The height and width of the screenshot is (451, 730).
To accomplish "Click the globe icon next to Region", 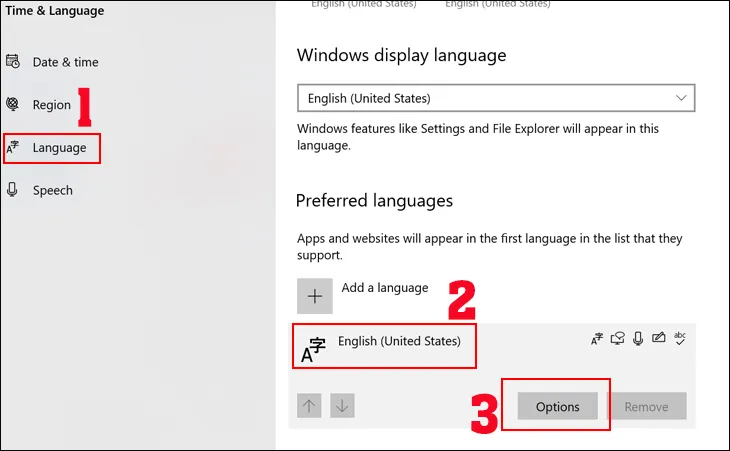I will click(12, 105).
